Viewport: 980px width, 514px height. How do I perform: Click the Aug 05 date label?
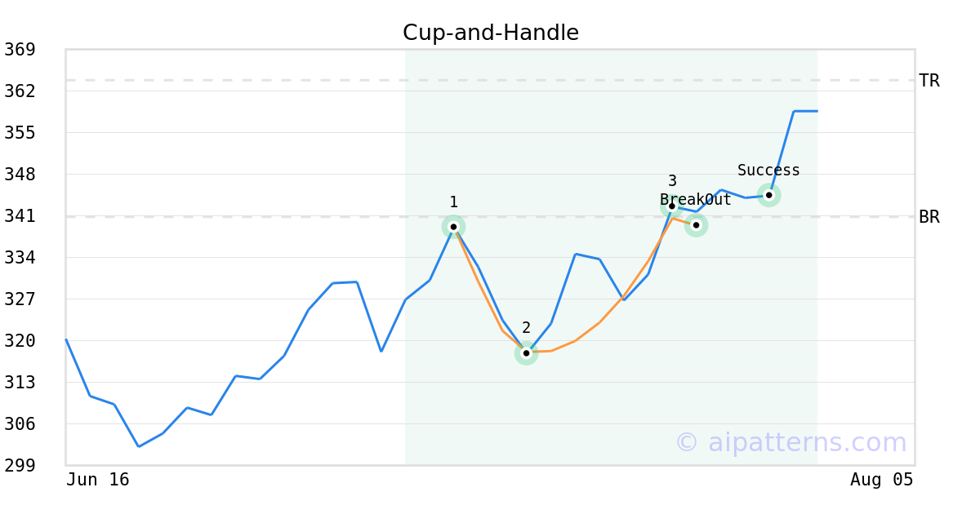click(x=882, y=480)
